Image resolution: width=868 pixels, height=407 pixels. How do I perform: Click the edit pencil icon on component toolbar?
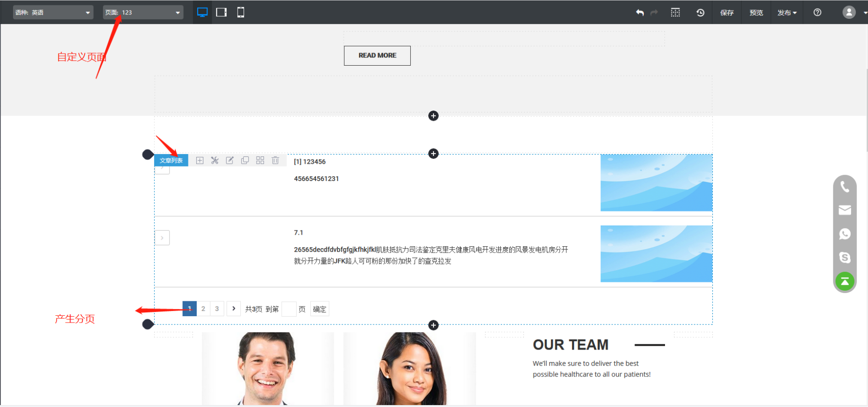[x=230, y=160]
